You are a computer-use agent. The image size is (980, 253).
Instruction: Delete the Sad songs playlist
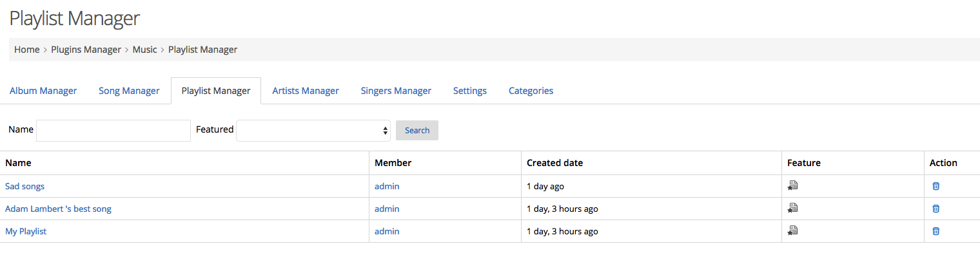tap(936, 186)
